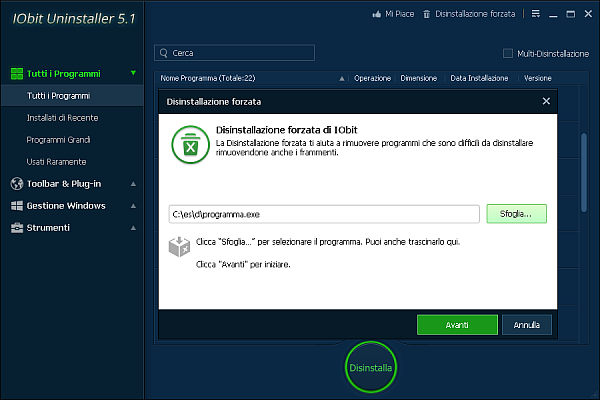Click the Tutti i Programmi green grid icon
The height and width of the screenshot is (400, 600).
point(17,73)
